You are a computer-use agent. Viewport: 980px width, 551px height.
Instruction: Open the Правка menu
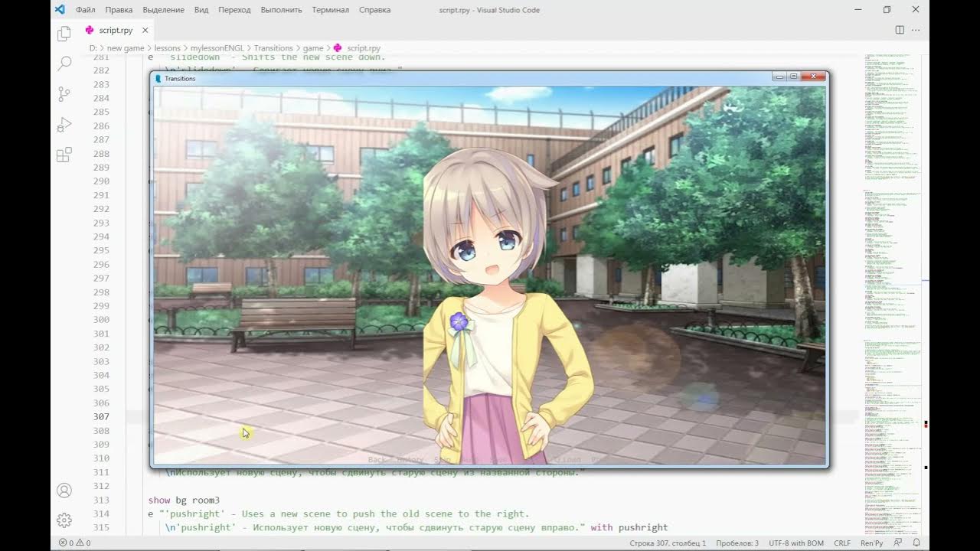tap(119, 10)
